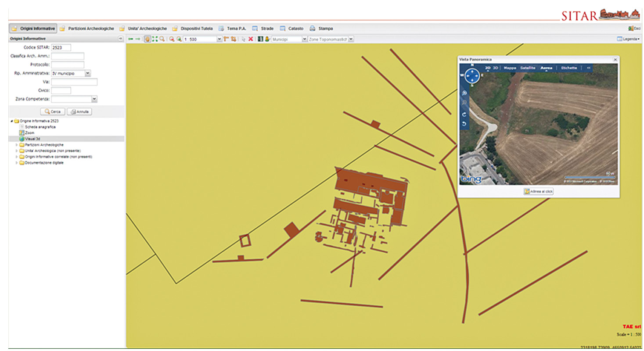644x351 pixels.
Task: Click the Esci exit icon
Action: point(631,28)
